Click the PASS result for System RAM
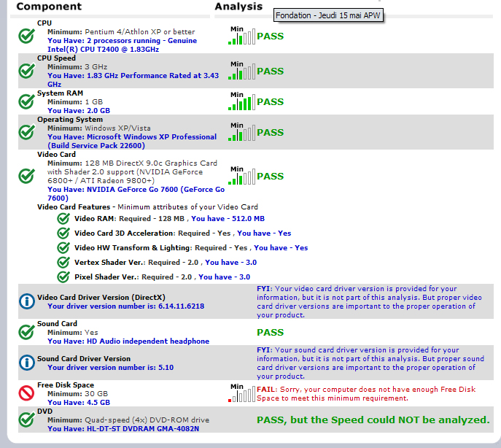 [270, 101]
